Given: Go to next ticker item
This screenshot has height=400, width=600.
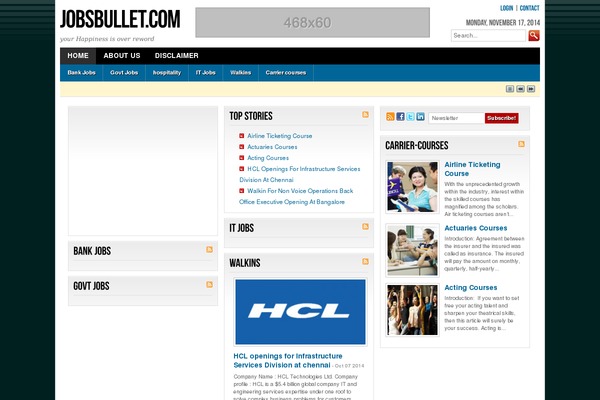Looking at the screenshot, I should pos(531,89).
